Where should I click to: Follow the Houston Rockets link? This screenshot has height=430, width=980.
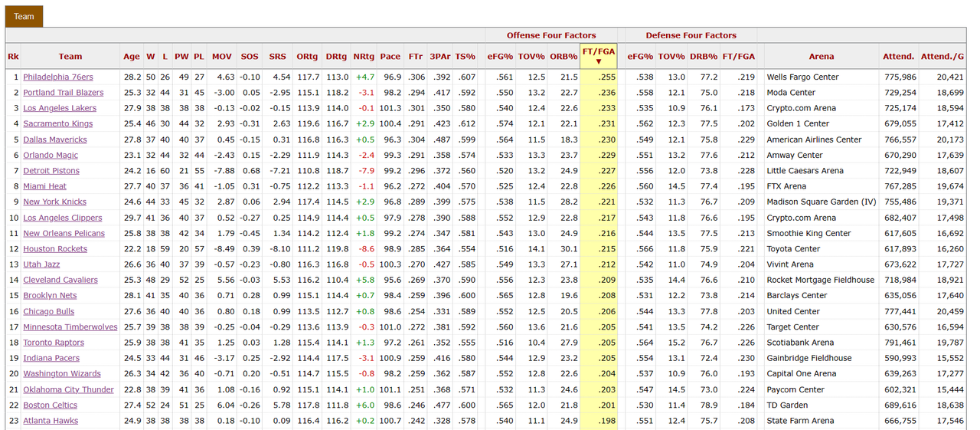(x=56, y=248)
